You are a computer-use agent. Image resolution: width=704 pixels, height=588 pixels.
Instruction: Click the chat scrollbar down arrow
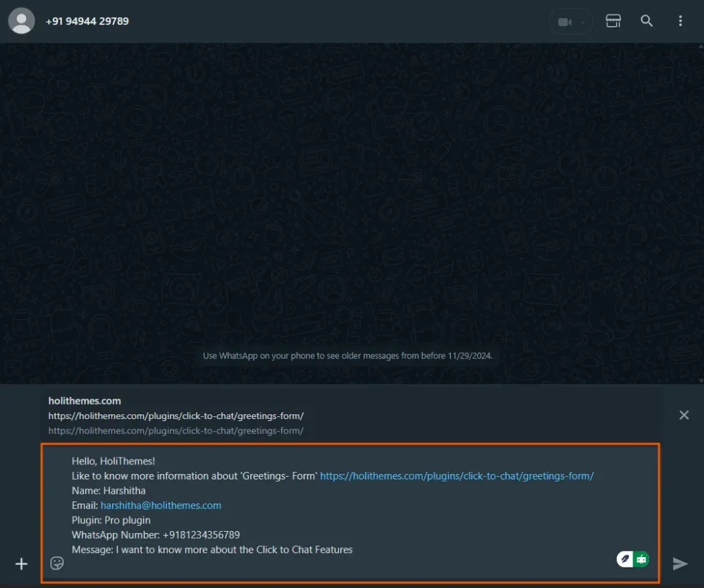point(701,381)
